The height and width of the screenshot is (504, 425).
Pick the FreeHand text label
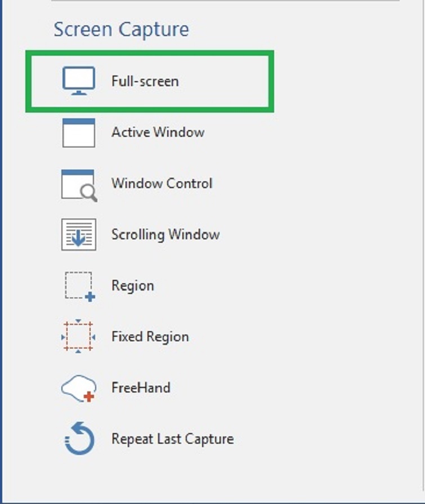(x=141, y=388)
